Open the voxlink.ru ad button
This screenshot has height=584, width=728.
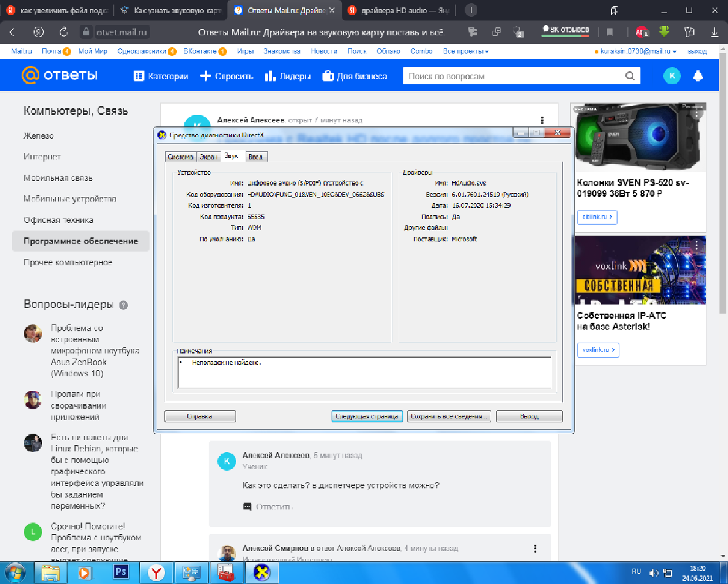[598, 350]
